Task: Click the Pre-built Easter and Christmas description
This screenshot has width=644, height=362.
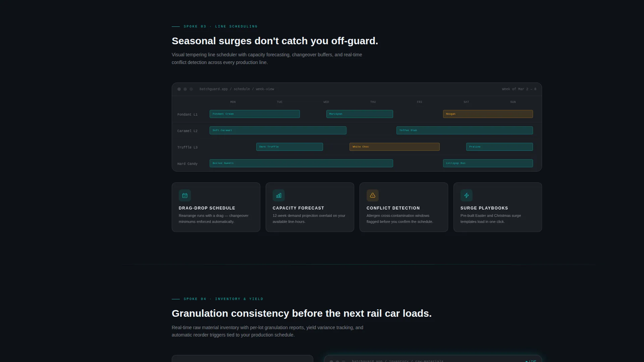Action: click(x=491, y=219)
